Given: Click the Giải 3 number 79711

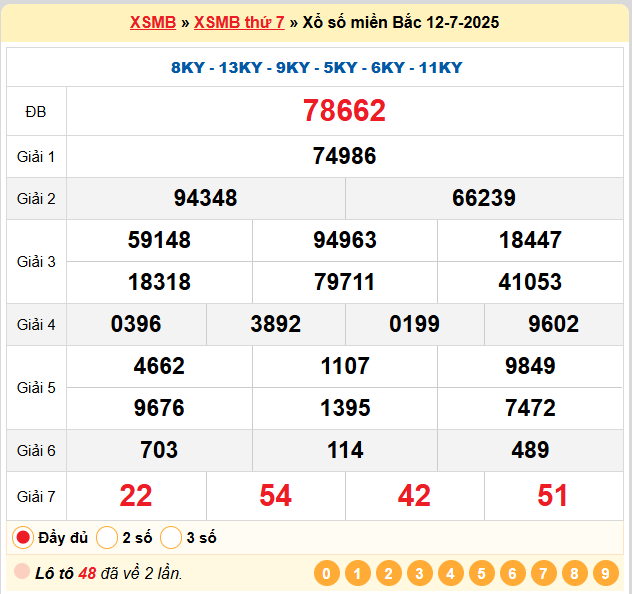Looking at the screenshot, I should pyautogui.click(x=345, y=282).
